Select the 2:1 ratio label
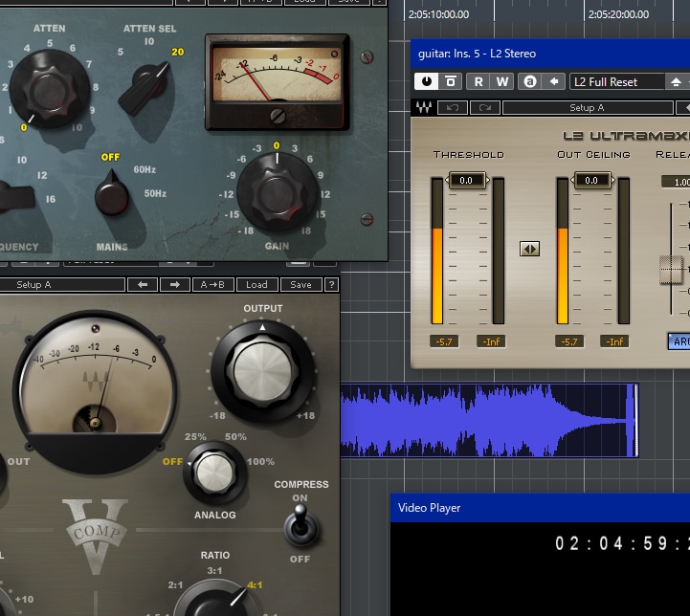Screen dimensions: 690x616 [175, 585]
